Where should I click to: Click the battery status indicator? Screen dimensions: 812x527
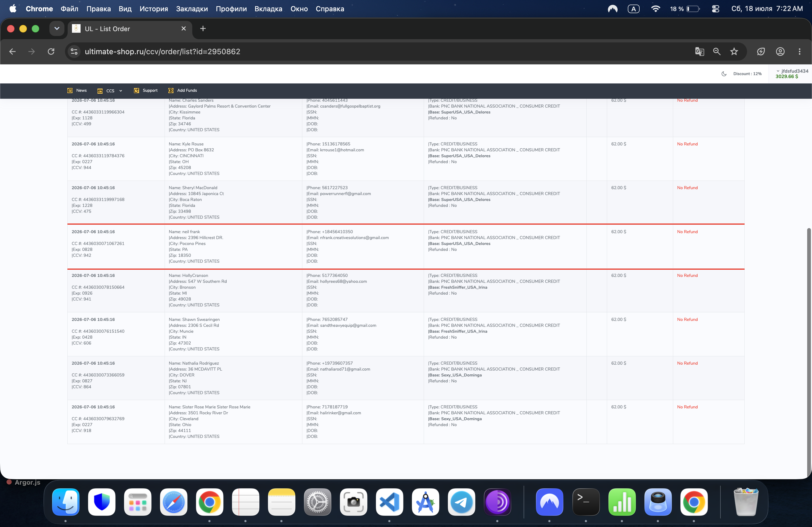point(685,9)
